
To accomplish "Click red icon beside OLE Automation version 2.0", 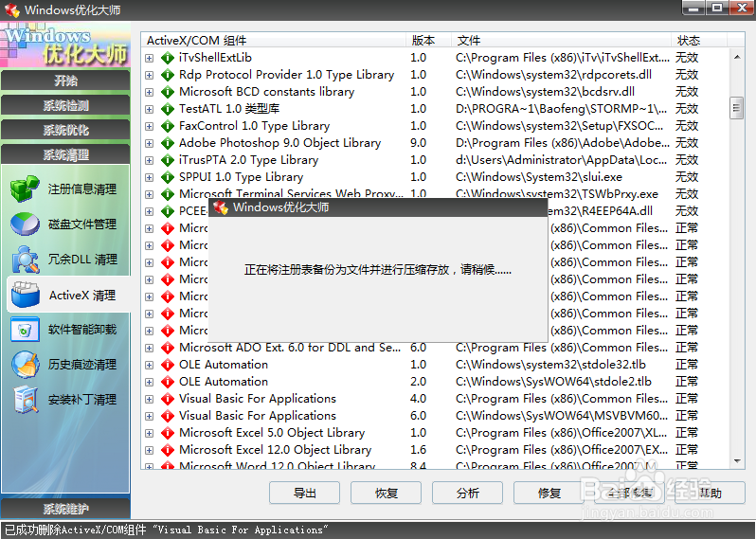I will pyautogui.click(x=168, y=382).
